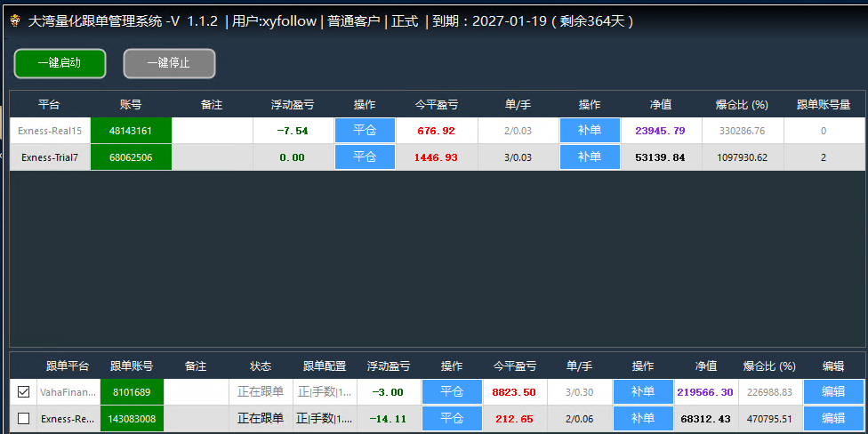Image resolution: width=868 pixels, height=434 pixels.
Task: Click today's closed profit 676.92
Action: pos(436,132)
